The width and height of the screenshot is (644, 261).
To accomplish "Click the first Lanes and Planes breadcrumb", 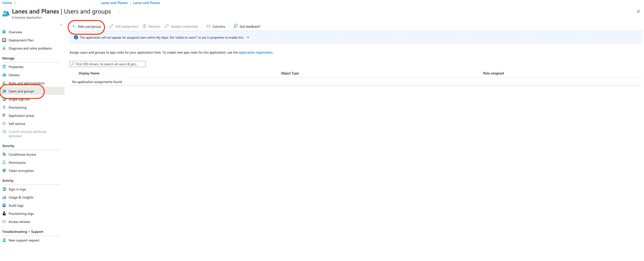I will point(114,3).
